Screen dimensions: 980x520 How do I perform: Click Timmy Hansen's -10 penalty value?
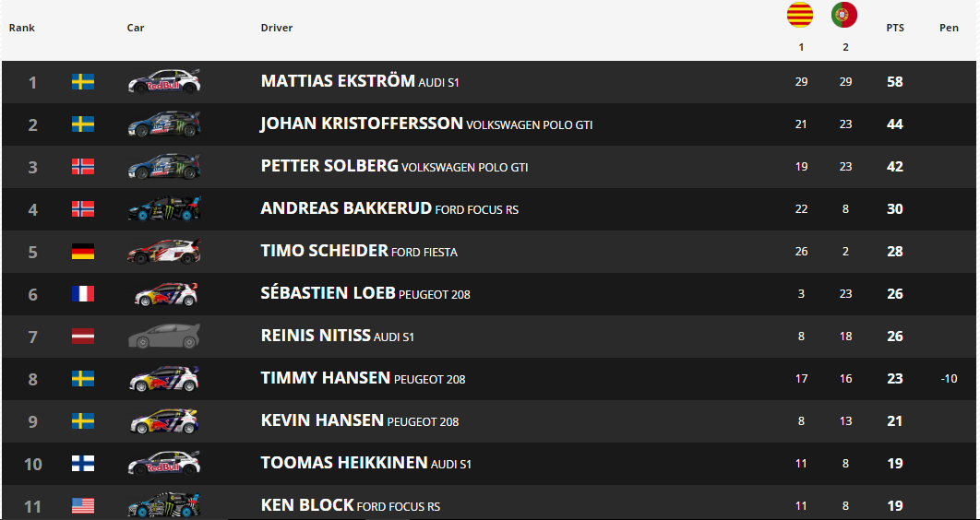[949, 378]
